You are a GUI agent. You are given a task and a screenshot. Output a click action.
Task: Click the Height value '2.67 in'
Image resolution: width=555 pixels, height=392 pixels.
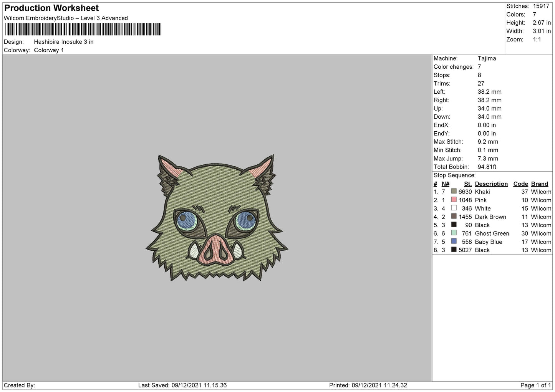pos(542,23)
